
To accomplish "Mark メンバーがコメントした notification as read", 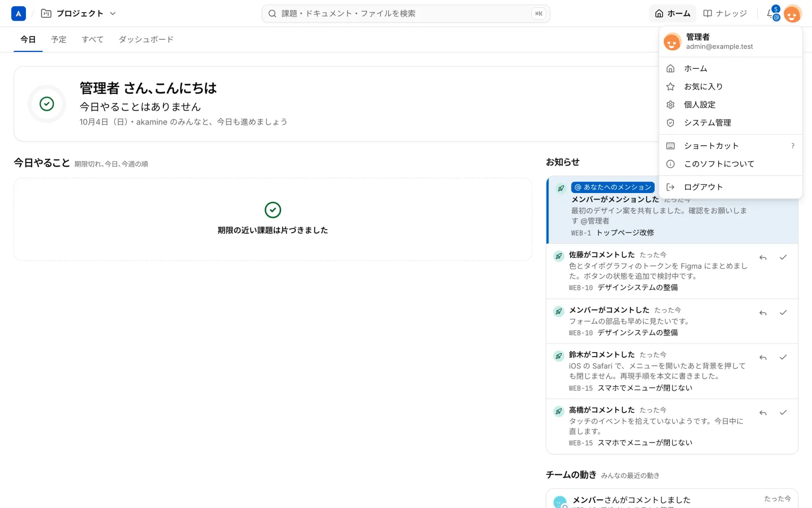I will 783,313.
